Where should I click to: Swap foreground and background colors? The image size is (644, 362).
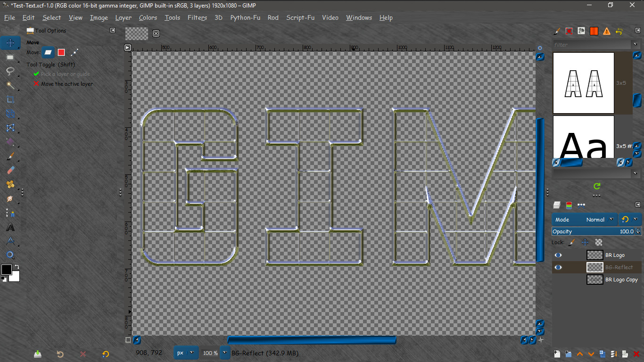point(17,267)
